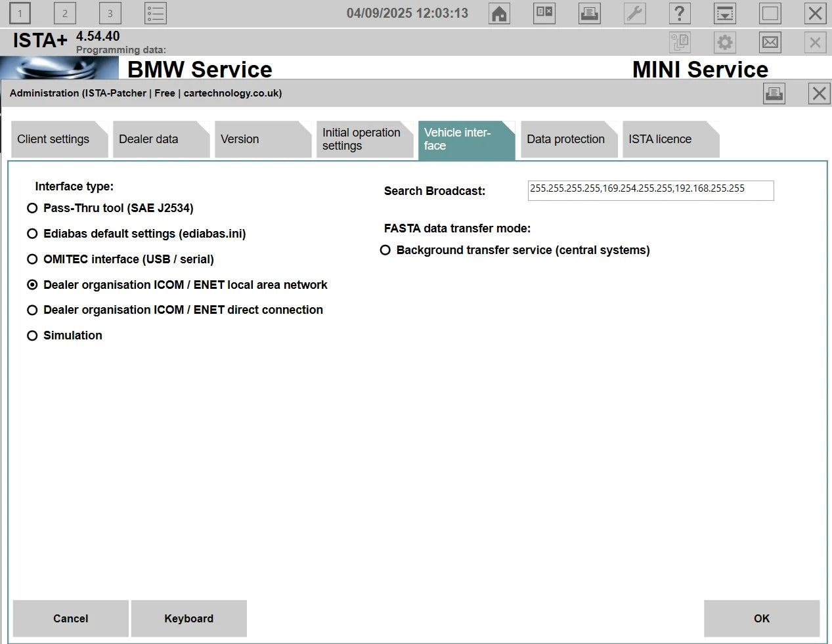The image size is (832, 644).
Task: Go to the Dealer data tab
Action: click(148, 139)
